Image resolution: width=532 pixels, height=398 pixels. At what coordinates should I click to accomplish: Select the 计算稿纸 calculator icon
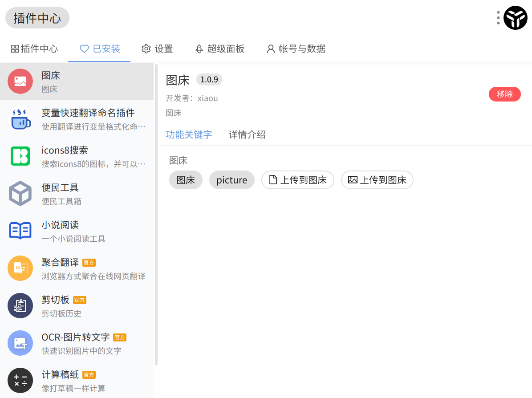(20, 380)
